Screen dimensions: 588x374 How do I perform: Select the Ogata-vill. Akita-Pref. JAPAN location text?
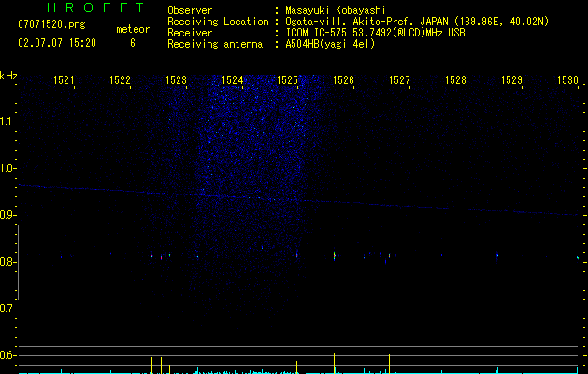point(417,22)
